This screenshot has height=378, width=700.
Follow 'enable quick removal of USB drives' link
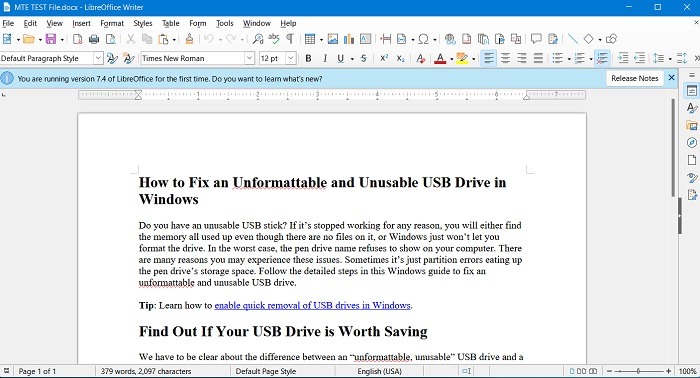pos(312,305)
